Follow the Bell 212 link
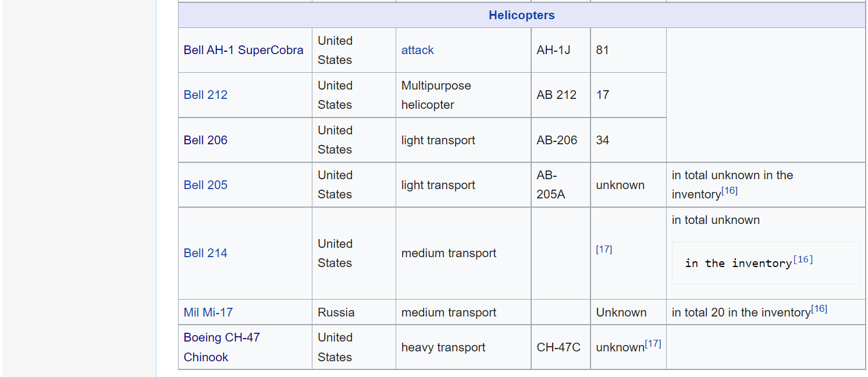The image size is (868, 377). click(x=205, y=95)
